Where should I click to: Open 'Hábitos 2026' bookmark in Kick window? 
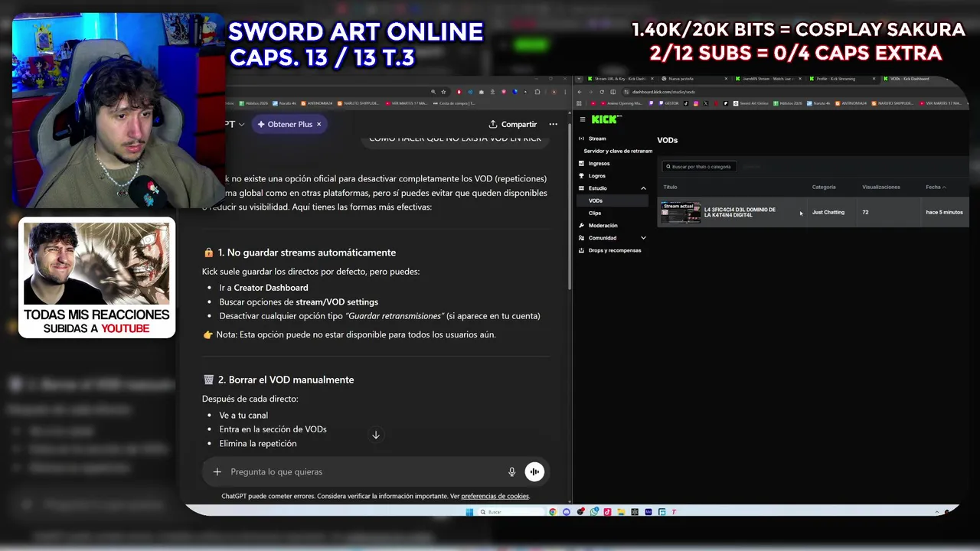(786, 103)
